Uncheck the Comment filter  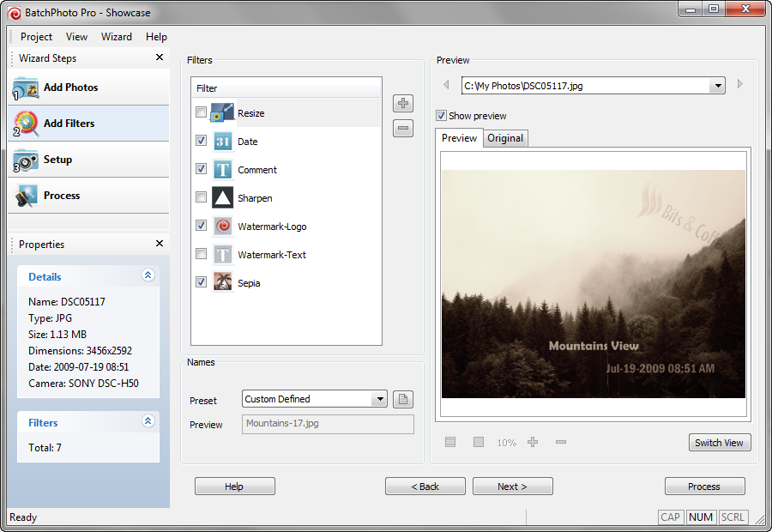pos(201,169)
